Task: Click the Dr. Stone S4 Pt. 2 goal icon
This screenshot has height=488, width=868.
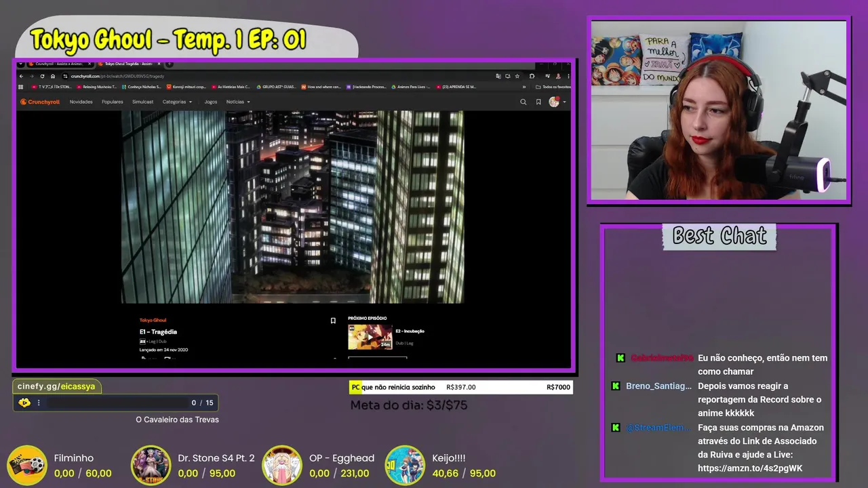Action: click(151, 465)
